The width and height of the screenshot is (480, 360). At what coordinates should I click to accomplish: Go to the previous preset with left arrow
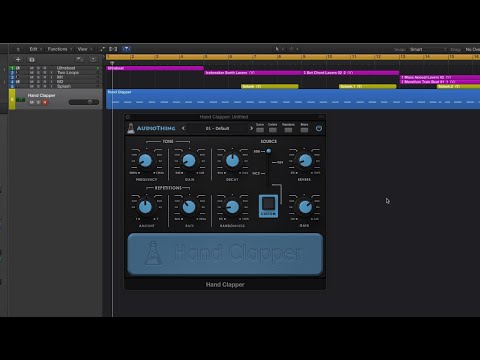pyautogui.click(x=183, y=128)
